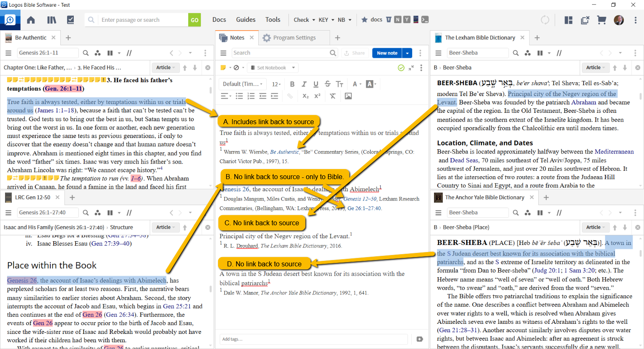644x349 pixels.
Task: Open the text background color picker
Action: coord(371,84)
